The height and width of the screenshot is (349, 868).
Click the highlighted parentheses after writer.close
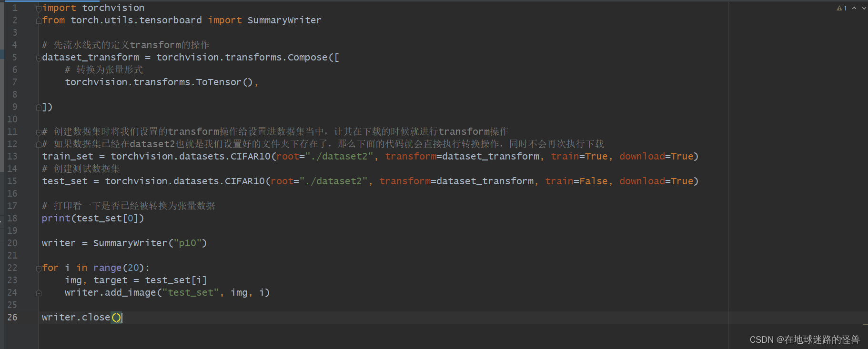[116, 317]
